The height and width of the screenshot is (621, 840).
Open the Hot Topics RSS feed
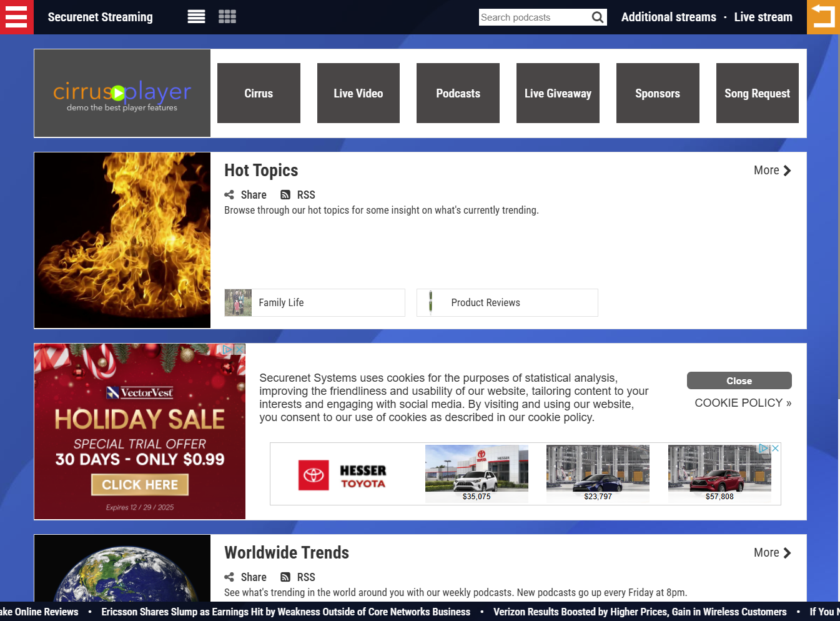[298, 195]
